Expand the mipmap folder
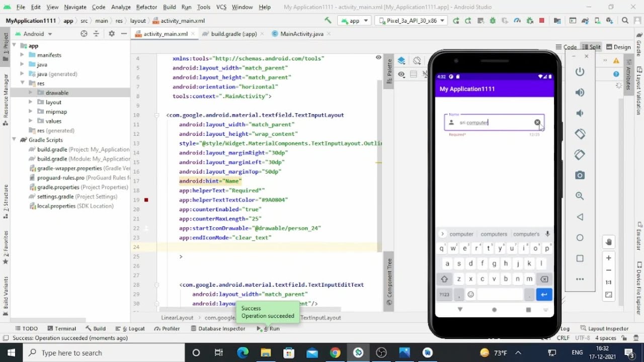 tap(31, 112)
